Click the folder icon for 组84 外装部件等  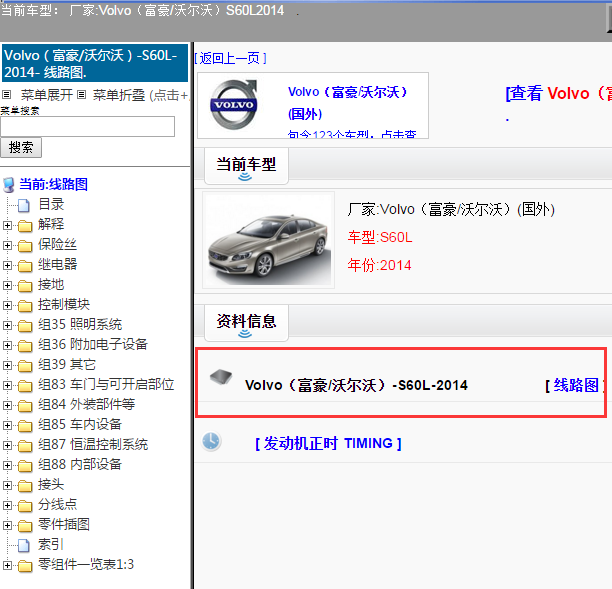pyautogui.click(x=25, y=406)
